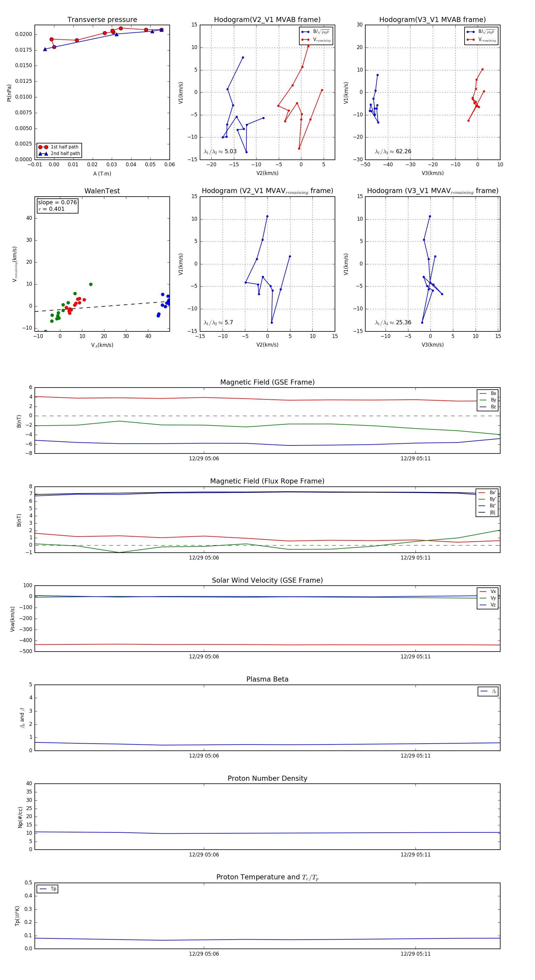This screenshot has height=980, width=535.
Task: Click 'B/√μ0ρ' in V2_V1 MVAB legend
Action: (x=316, y=32)
